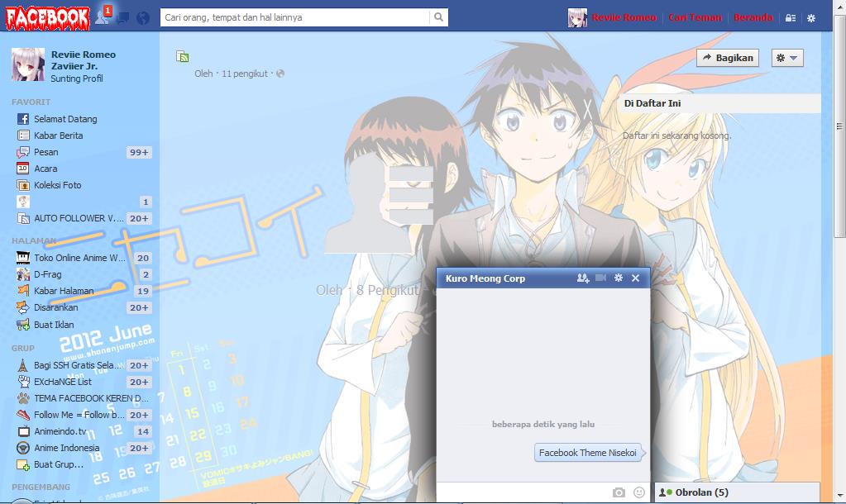Open AUTO FOLLOWER list icon
846x504 pixels.
click(22, 218)
